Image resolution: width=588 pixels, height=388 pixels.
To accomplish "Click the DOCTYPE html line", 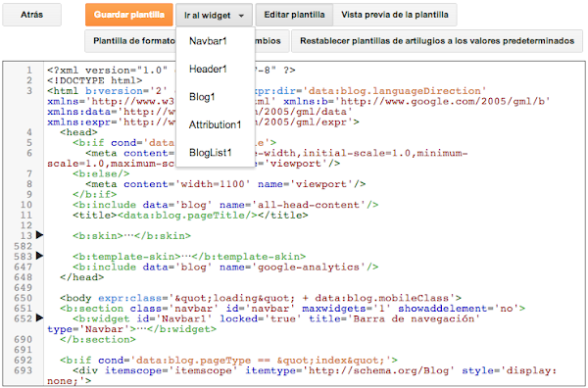I will coord(94,80).
